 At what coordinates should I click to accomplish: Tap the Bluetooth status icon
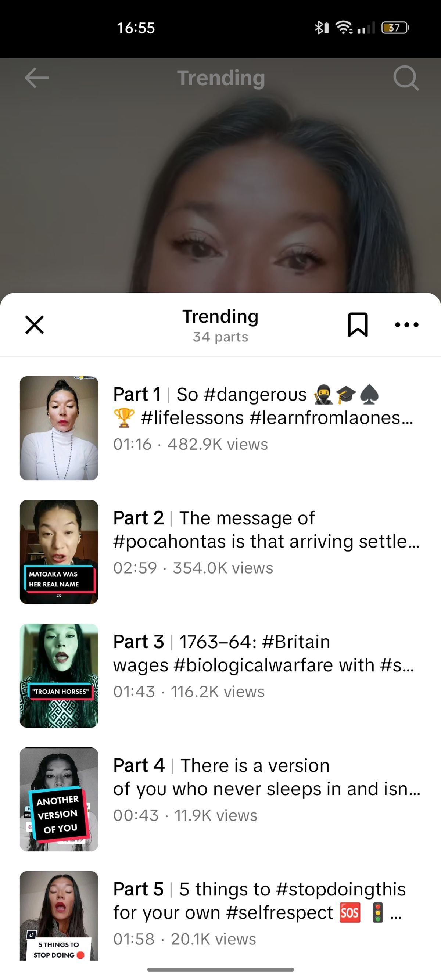322,28
